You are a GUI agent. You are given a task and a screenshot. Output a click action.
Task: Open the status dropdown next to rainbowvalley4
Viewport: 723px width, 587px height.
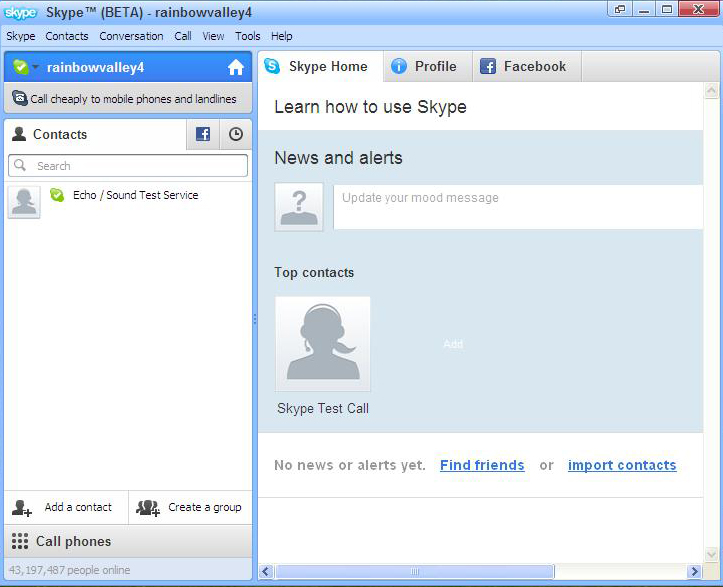tap(35, 67)
